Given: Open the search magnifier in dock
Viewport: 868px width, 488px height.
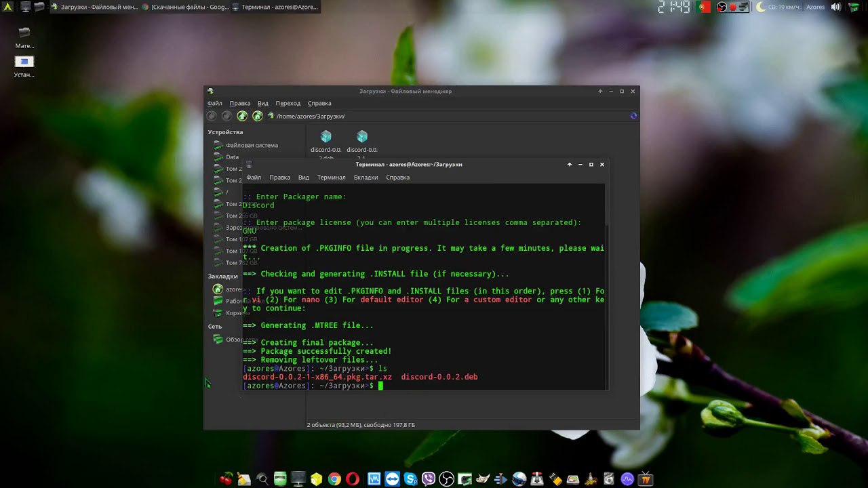Looking at the screenshot, I should 262,479.
